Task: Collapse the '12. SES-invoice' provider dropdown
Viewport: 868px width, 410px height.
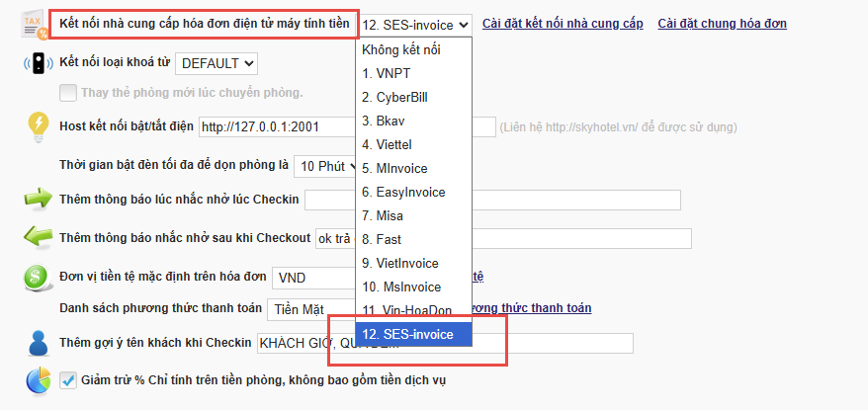Action: pyautogui.click(x=414, y=24)
